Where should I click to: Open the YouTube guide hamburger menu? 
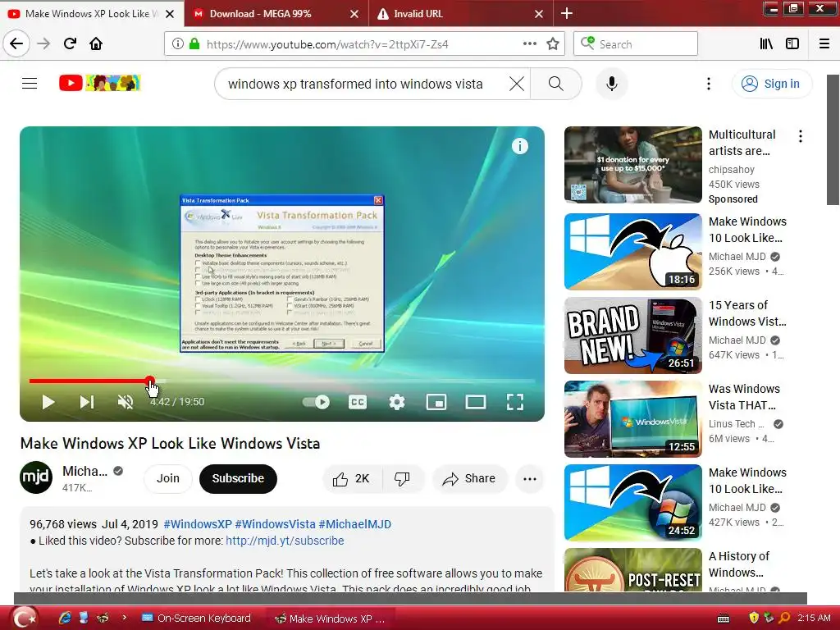click(30, 84)
